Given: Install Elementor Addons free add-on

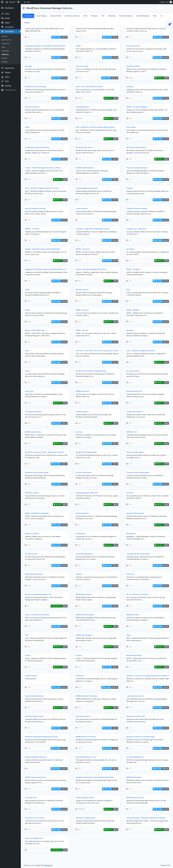Looking at the screenshot, I should point(162,78).
